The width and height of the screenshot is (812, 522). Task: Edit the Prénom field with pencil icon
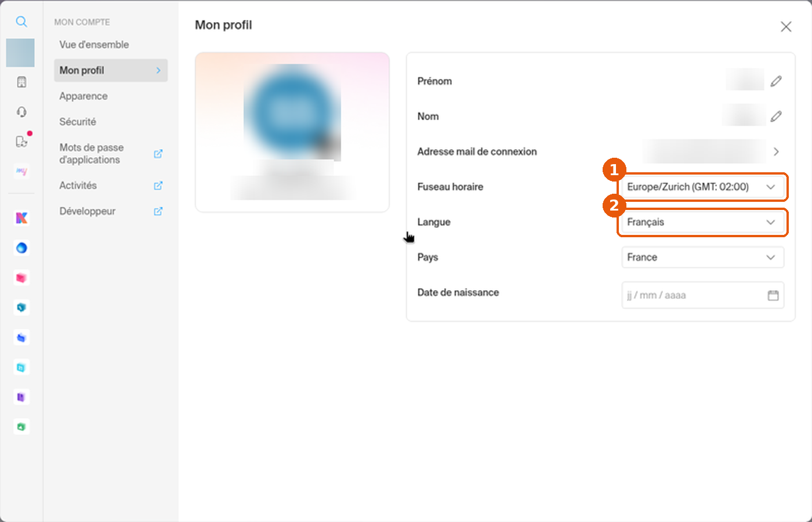pyautogui.click(x=776, y=81)
